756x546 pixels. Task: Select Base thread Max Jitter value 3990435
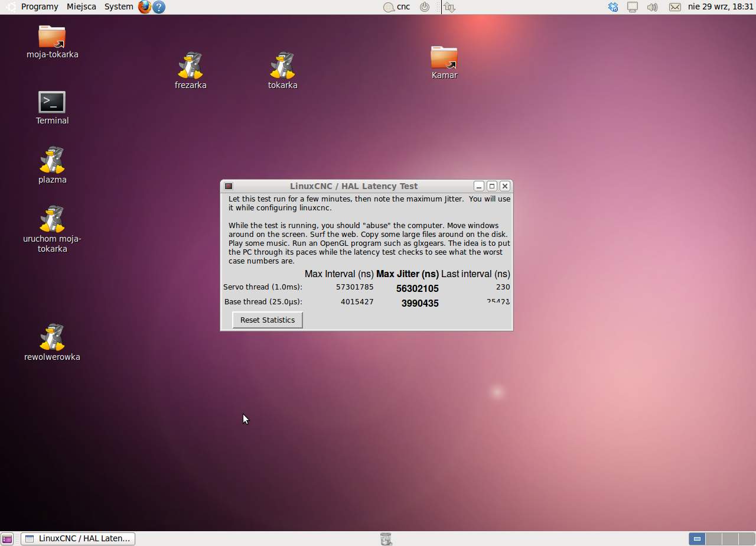[x=420, y=303]
